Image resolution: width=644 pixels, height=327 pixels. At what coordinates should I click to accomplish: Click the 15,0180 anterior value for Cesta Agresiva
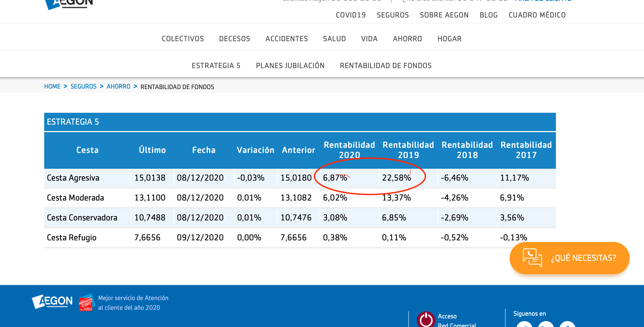click(296, 178)
